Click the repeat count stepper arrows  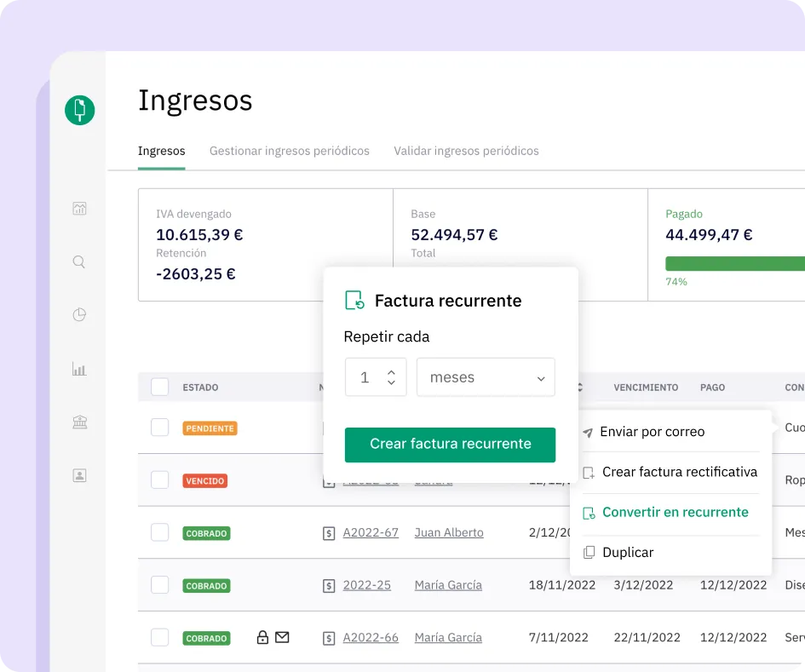tap(391, 377)
